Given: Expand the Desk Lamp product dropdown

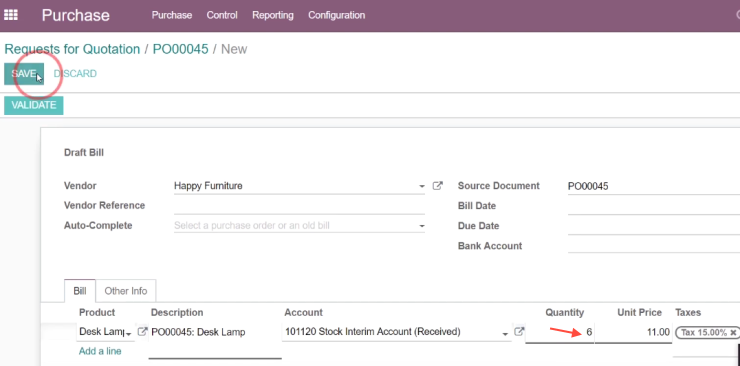Looking at the screenshot, I should pos(128,334).
